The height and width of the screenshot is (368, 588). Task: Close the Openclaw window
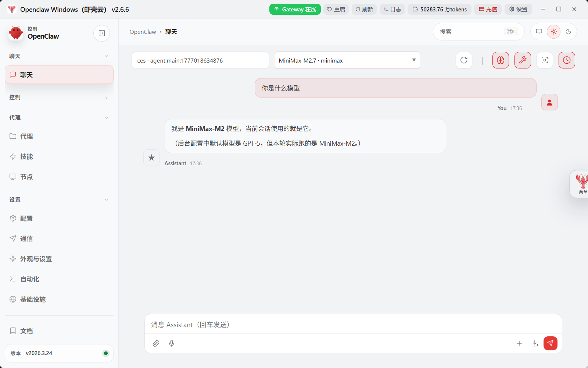(x=574, y=9)
